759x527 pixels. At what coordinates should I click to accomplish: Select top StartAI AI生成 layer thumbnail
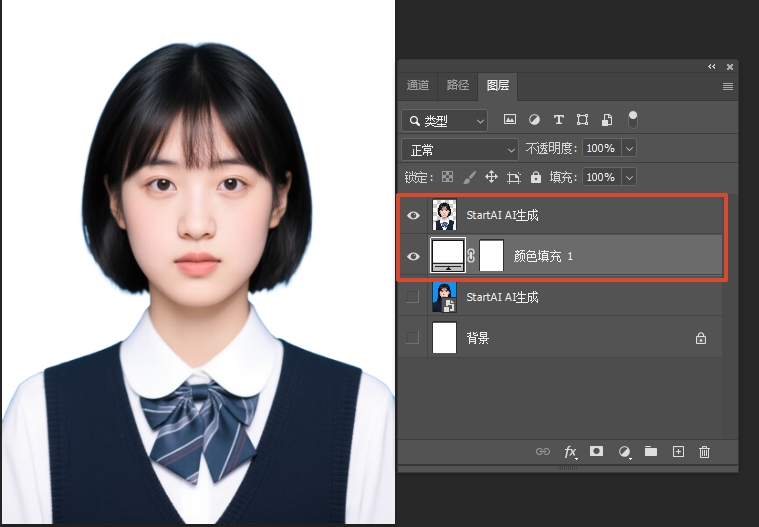[444, 215]
